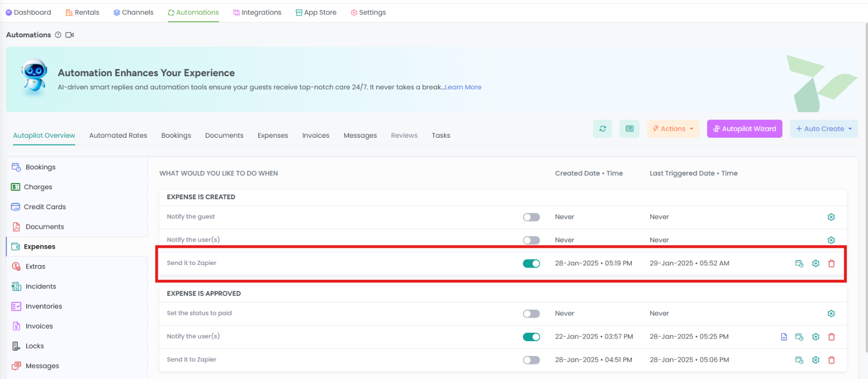Image resolution: width=868 pixels, height=379 pixels.
Task: Open the Messages tab in the tab row
Action: click(360, 135)
